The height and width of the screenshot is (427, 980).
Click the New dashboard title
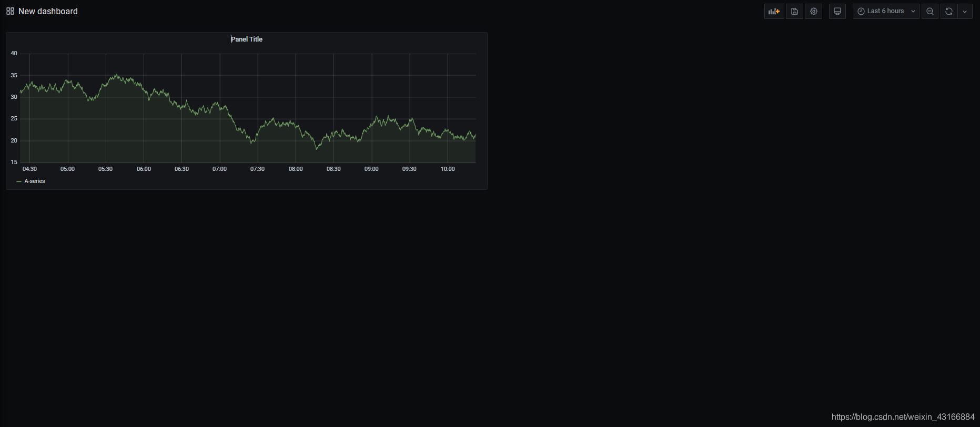point(48,11)
